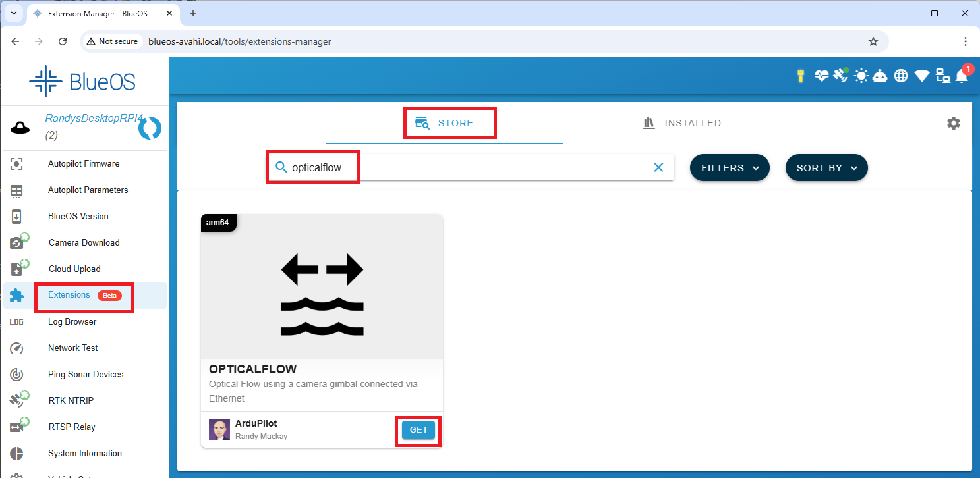
Task: Open Autopilot Parameters in sidebar
Action: [x=88, y=190]
